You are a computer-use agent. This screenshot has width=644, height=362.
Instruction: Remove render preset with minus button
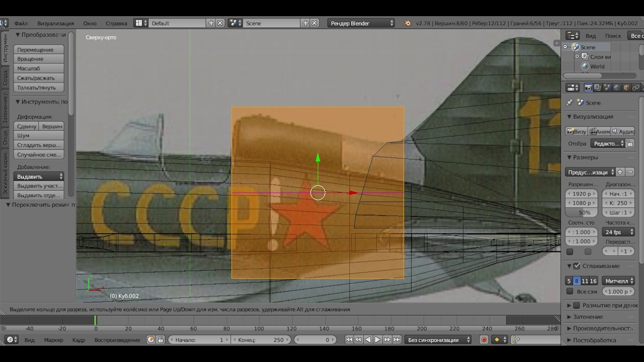point(629,172)
